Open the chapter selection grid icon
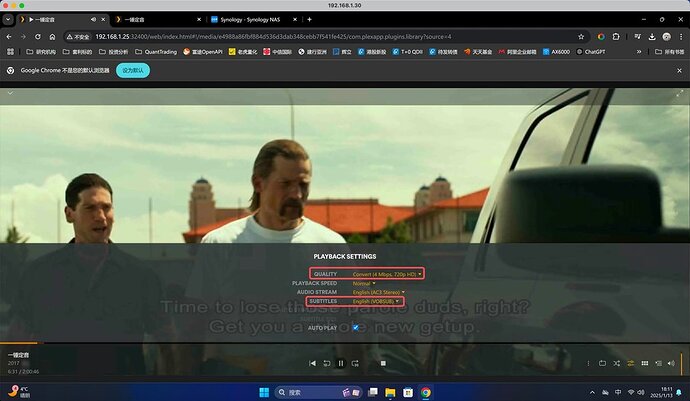 [645, 363]
